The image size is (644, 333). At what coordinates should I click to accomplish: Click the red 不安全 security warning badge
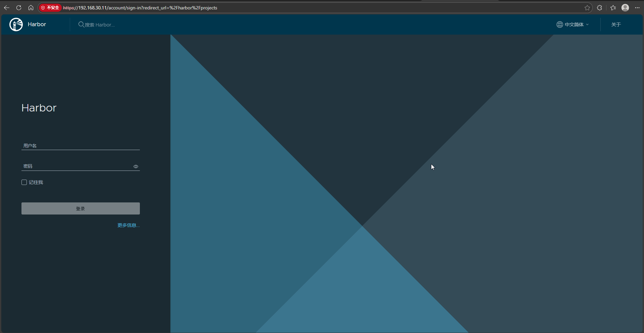[x=50, y=8]
